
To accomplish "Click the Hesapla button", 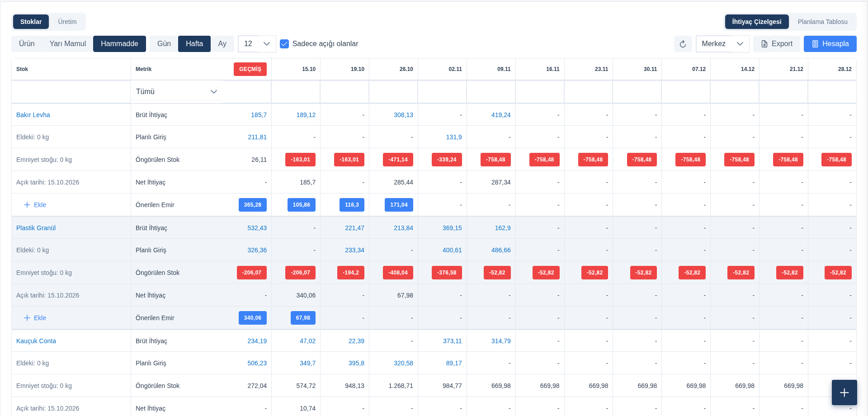I will point(830,44).
